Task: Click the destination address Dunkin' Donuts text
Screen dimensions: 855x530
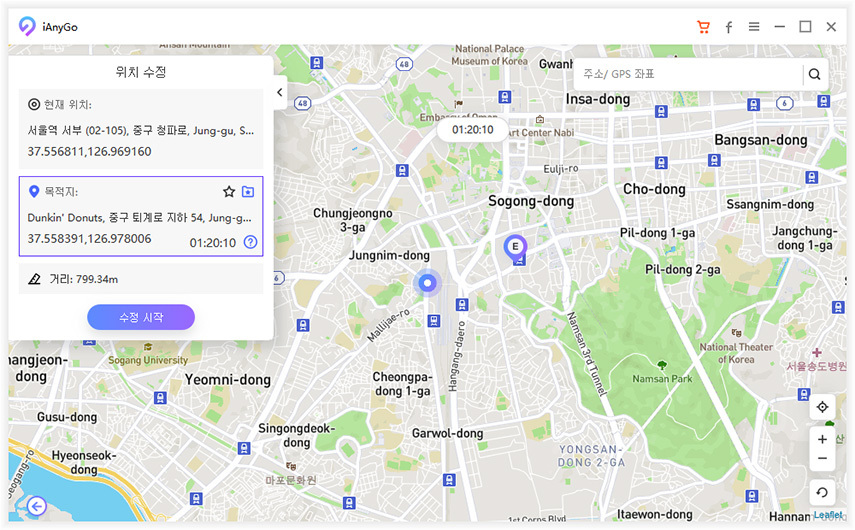Action: pos(140,218)
